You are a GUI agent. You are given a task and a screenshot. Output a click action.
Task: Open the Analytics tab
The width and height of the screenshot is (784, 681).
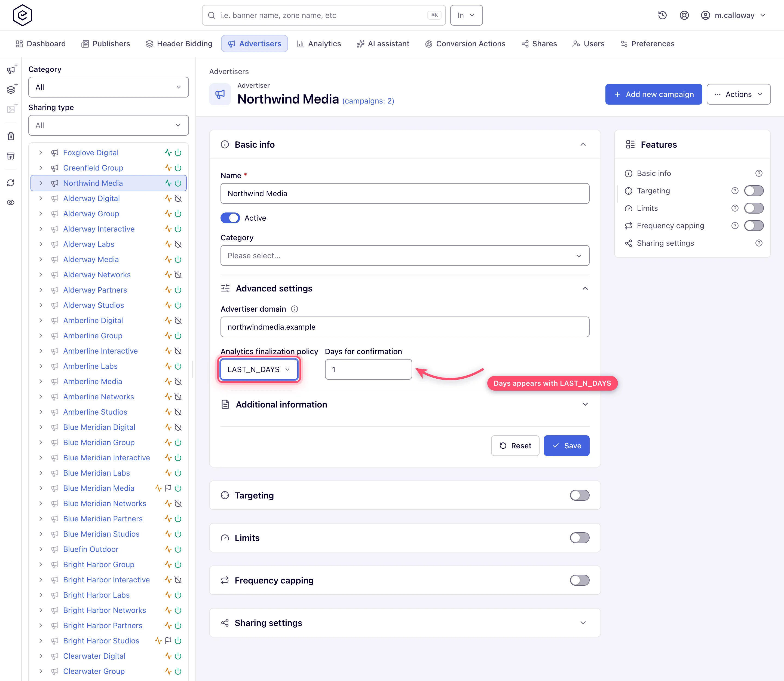click(319, 44)
